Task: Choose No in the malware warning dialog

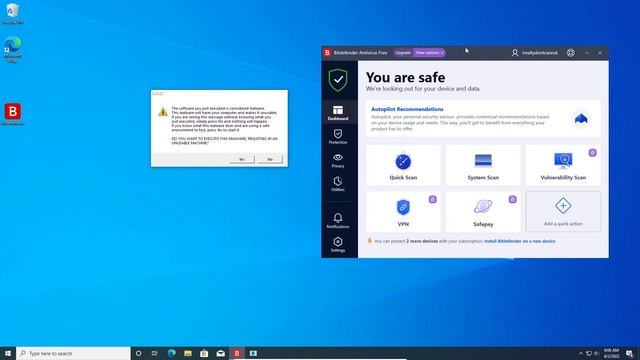Action: pyautogui.click(x=270, y=159)
